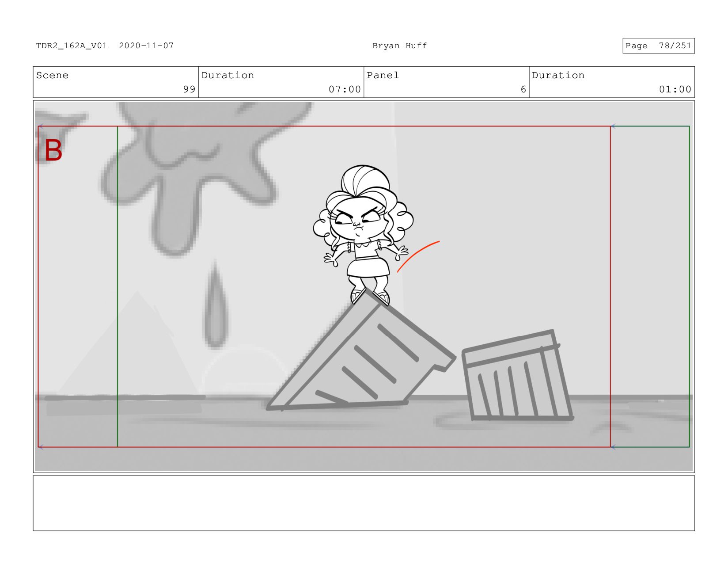Image resolution: width=728 pixels, height=564 pixels.
Task: Click the panel number 6
Action: click(x=523, y=89)
